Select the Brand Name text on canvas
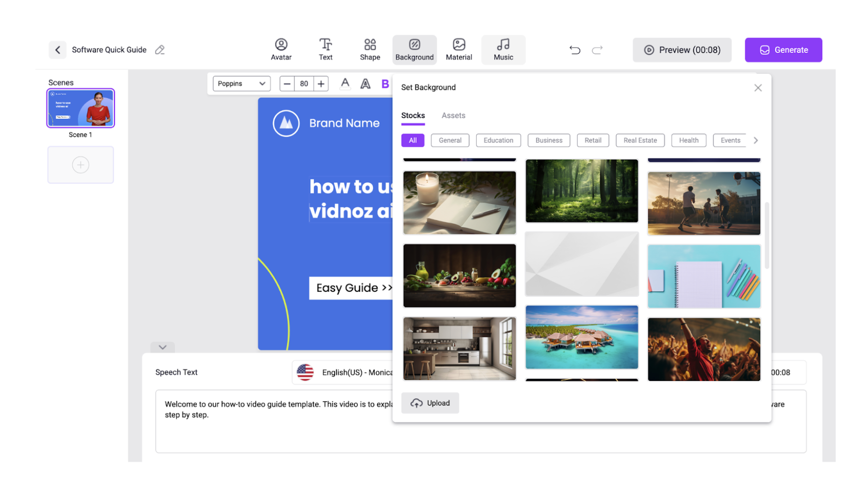Screen dimensions: 868x483 (344, 123)
